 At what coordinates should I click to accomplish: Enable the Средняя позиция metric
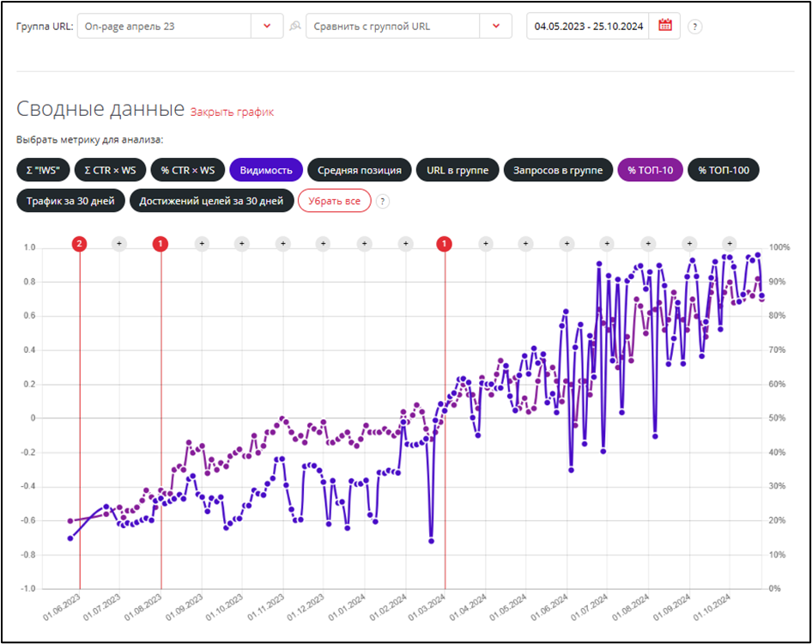pos(359,170)
